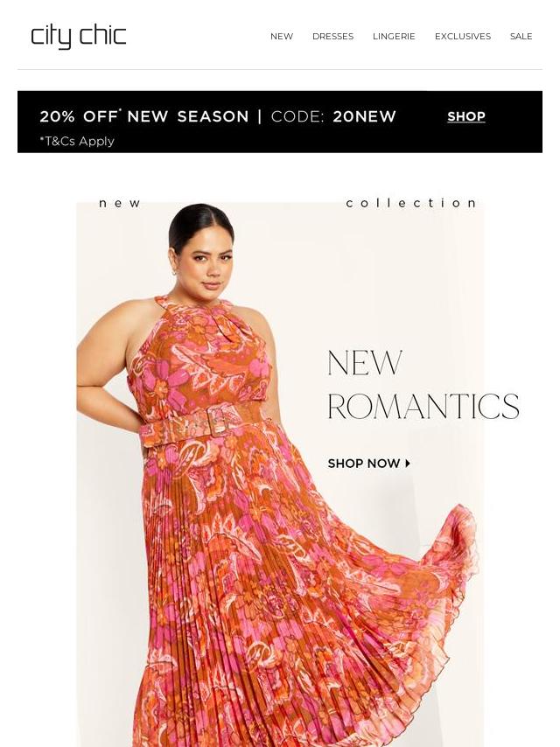Click the city chic logo
The image size is (560, 747).
click(x=79, y=37)
